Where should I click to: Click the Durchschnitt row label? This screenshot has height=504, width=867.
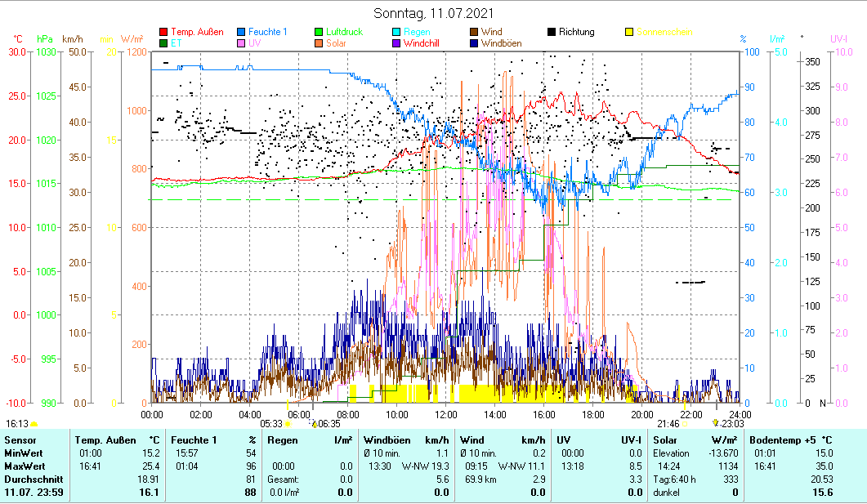coord(30,479)
